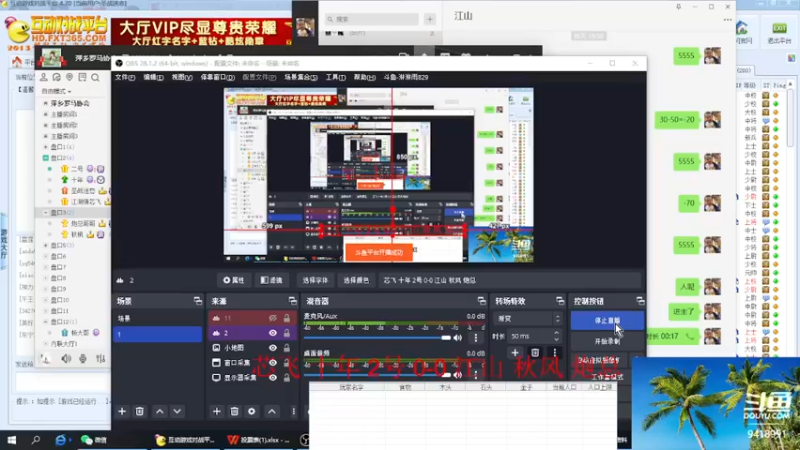Mute desktop audio speaker icon

[x=458, y=375]
